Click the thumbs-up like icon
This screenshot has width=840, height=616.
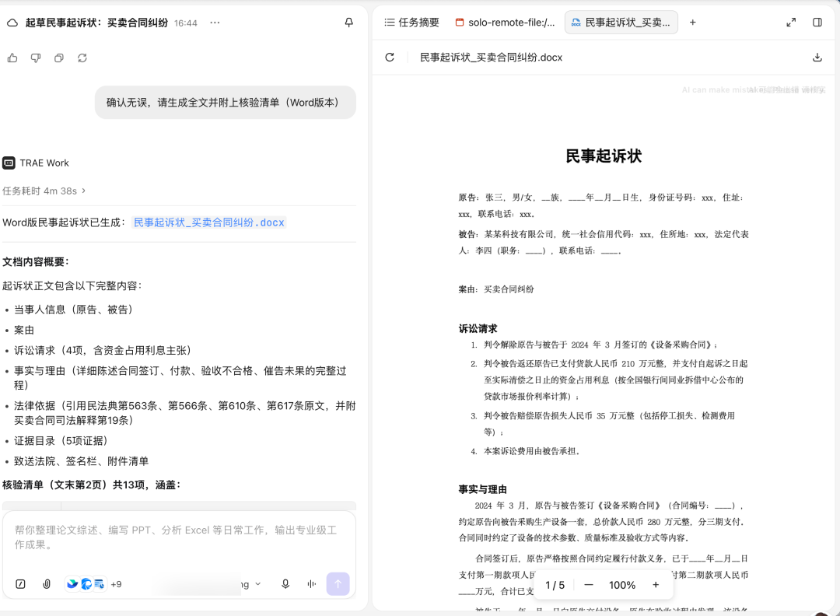[12, 58]
